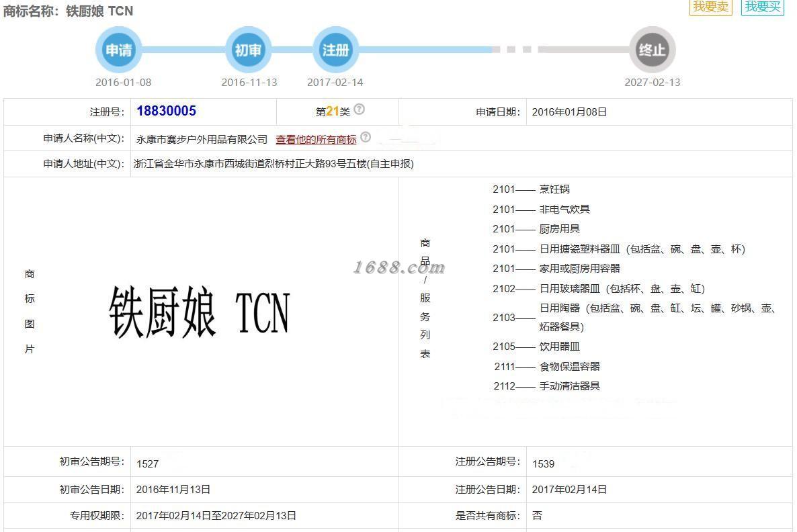
Task: Click the page title 商标名称：铁厨娘 TCN
Action: click(x=68, y=11)
